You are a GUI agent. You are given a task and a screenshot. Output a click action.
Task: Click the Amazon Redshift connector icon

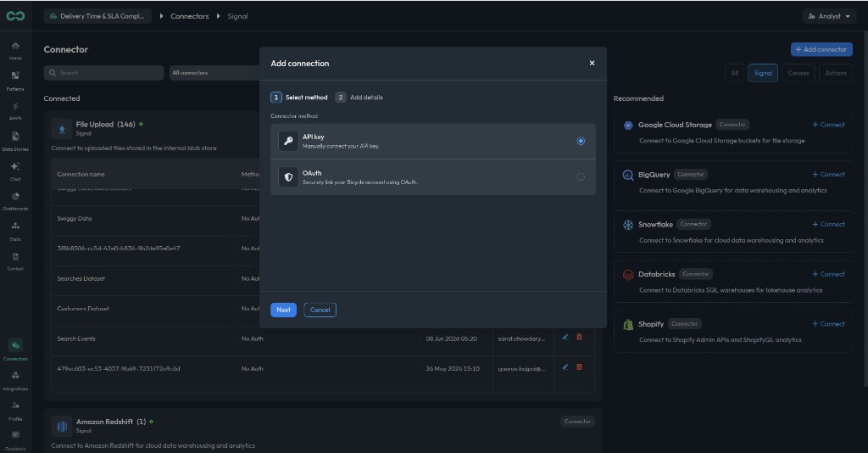61,426
